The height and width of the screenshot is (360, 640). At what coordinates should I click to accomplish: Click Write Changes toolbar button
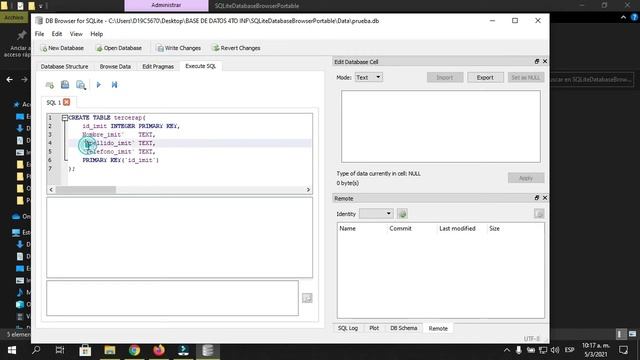(179, 48)
